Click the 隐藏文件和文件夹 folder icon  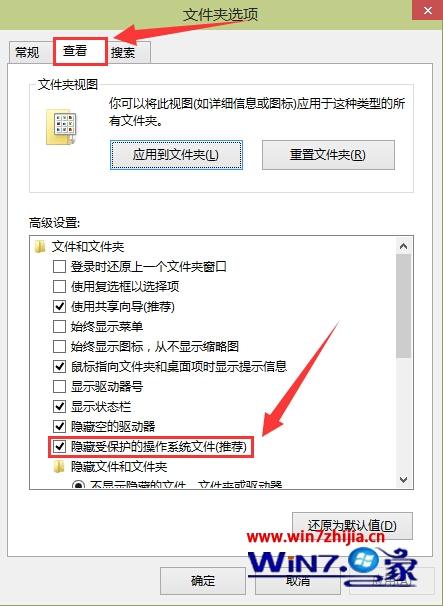point(59,467)
